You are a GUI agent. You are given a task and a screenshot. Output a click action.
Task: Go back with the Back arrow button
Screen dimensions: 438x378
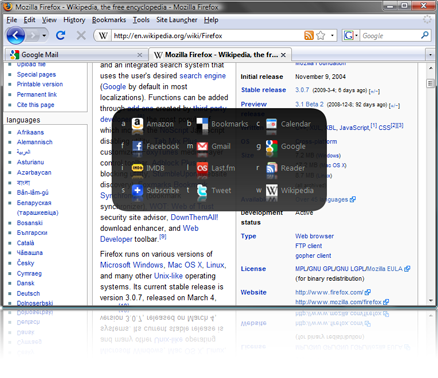coord(15,35)
